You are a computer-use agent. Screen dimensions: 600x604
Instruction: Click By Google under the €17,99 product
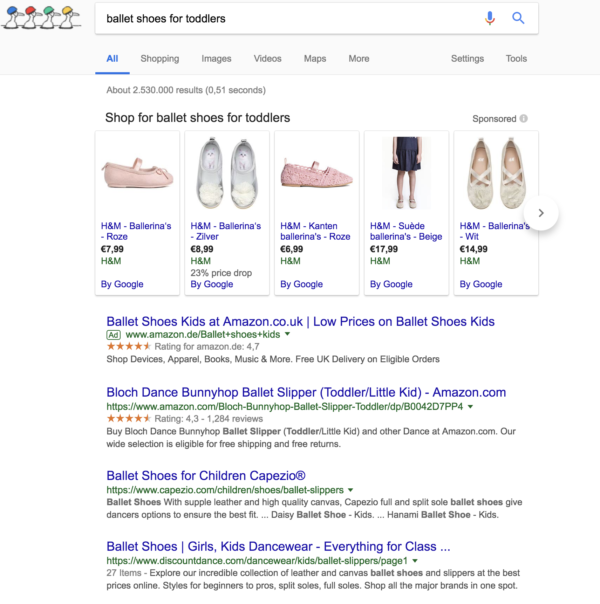tap(391, 284)
